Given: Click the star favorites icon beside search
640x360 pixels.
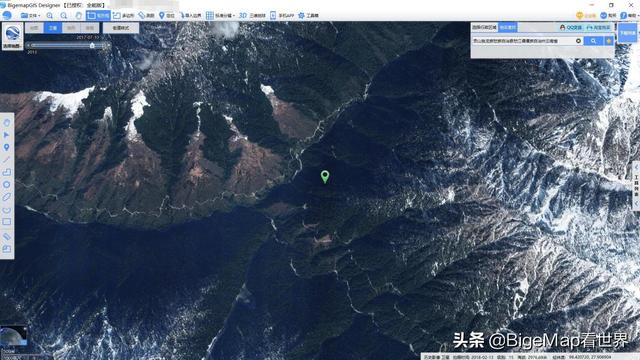Looking at the screenshot, I should click(609, 41).
